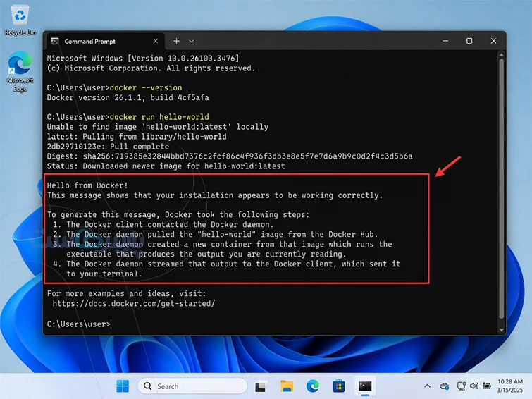Image resolution: width=532 pixels, height=399 pixels.
Task: Click the terminal scrollbar down arrow
Action: (x=502, y=330)
